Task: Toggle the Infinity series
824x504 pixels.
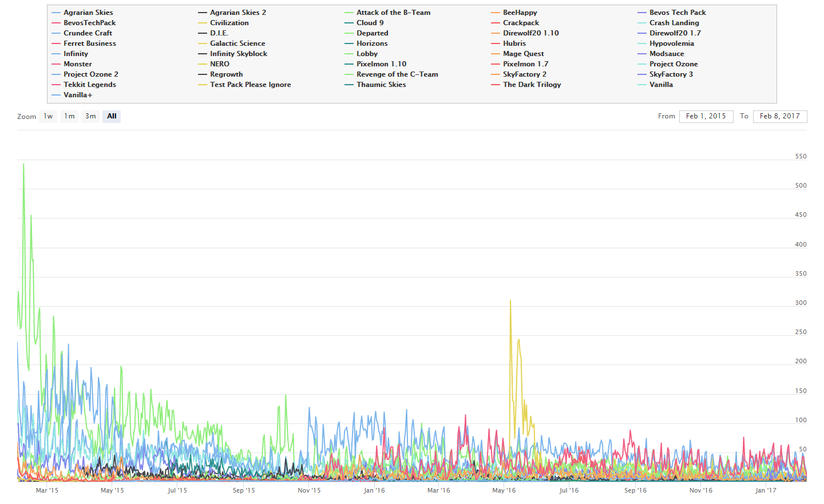Action: click(70, 54)
